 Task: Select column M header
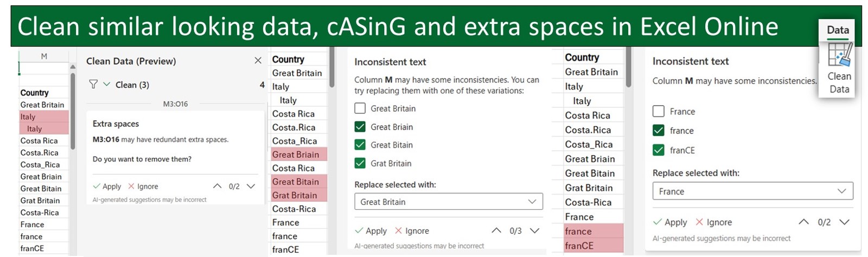pos(44,56)
